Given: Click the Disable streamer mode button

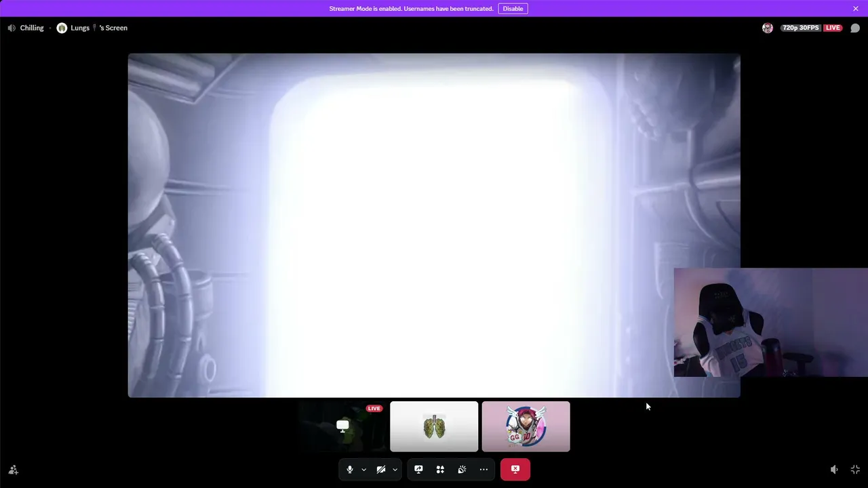Looking at the screenshot, I should (x=513, y=9).
